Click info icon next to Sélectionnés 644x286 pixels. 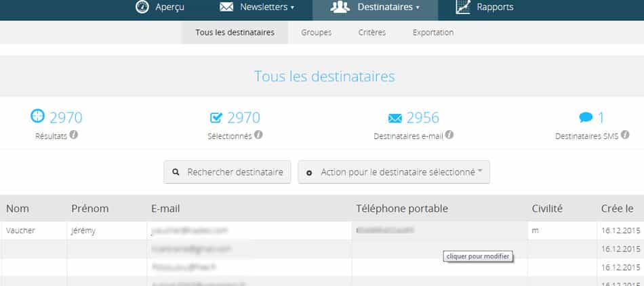258,135
